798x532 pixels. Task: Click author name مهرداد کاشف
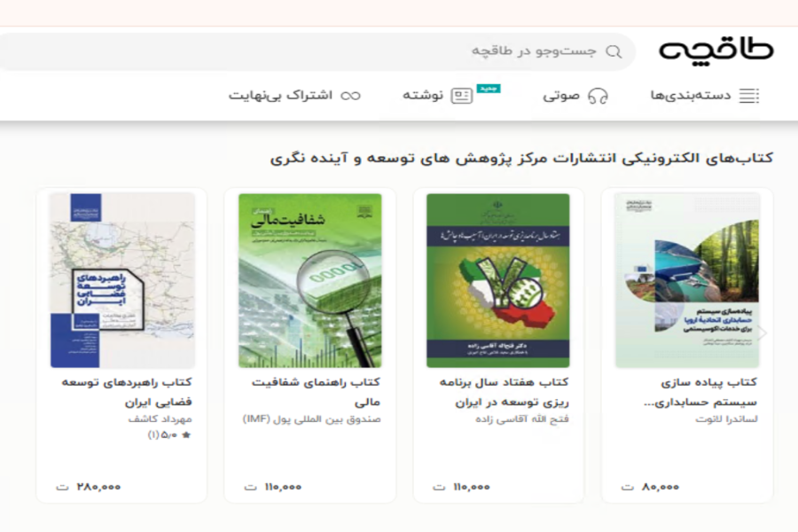pyautogui.click(x=160, y=419)
